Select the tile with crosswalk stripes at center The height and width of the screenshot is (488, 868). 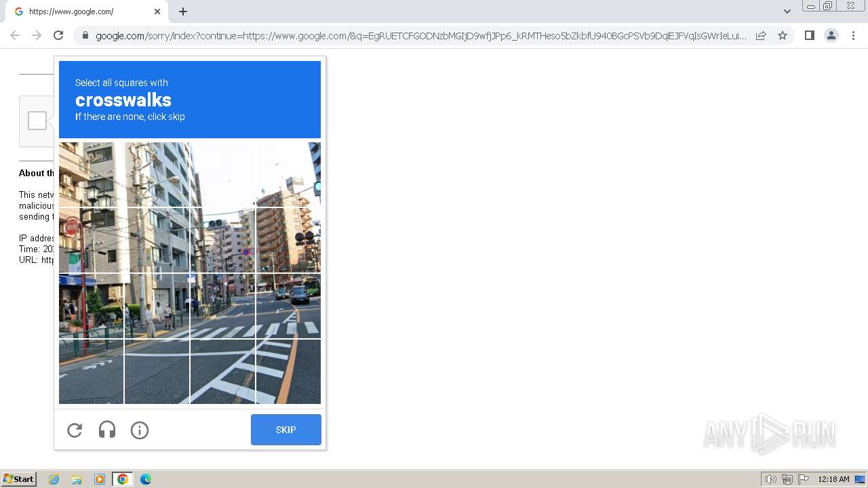click(x=222, y=306)
